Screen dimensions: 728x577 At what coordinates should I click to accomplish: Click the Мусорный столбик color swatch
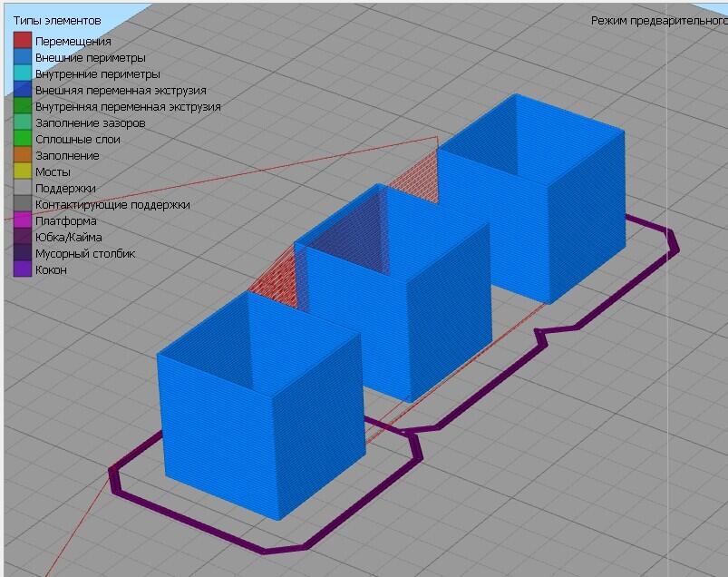tap(23, 252)
